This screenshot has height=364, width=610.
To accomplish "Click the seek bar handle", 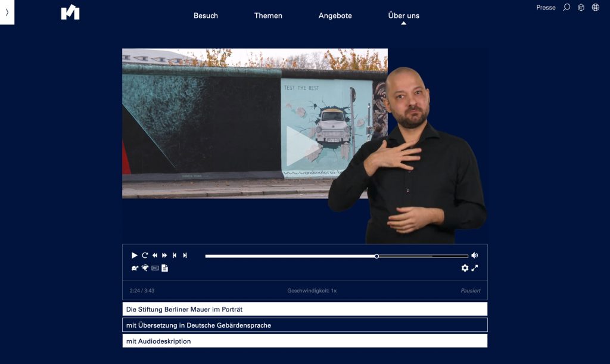I will pyautogui.click(x=376, y=256).
